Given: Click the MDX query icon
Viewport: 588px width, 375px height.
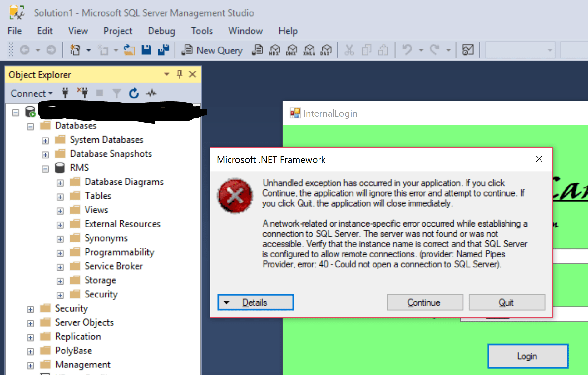Looking at the screenshot, I should pos(274,50).
